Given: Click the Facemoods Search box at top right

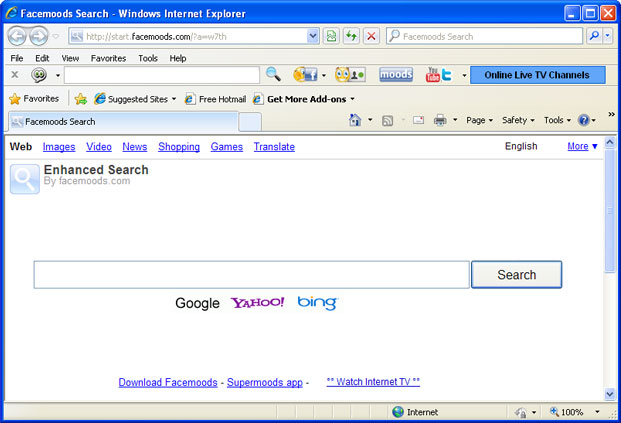Looking at the screenshot, I should pyautogui.click(x=484, y=36).
